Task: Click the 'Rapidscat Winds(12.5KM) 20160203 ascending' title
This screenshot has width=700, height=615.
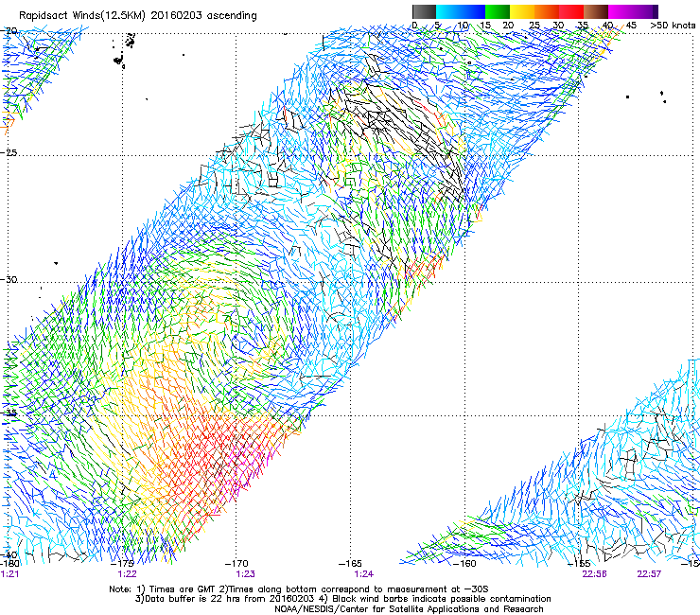Action: click(138, 16)
